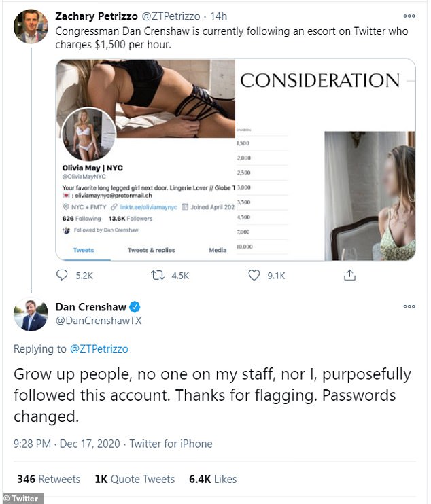This screenshot has height=504, width=431.
Task: Switch to Tweets & replies tab
Action: (x=151, y=250)
